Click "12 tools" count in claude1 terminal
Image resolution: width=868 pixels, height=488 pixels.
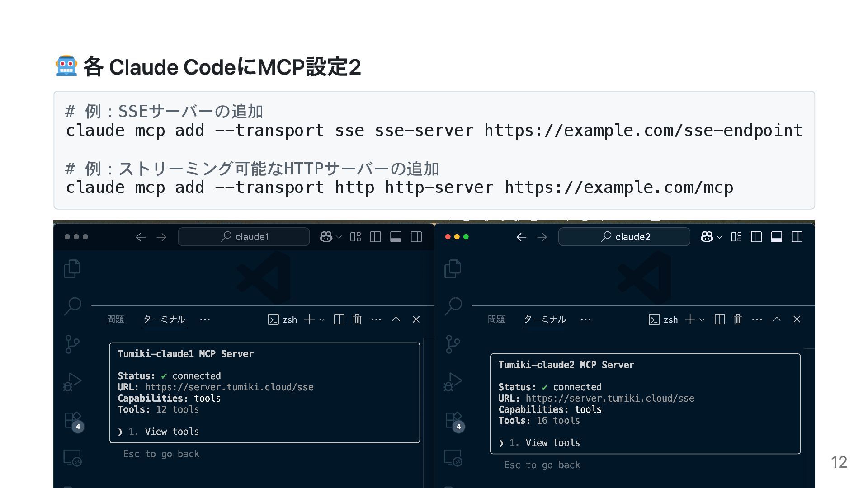click(x=178, y=409)
